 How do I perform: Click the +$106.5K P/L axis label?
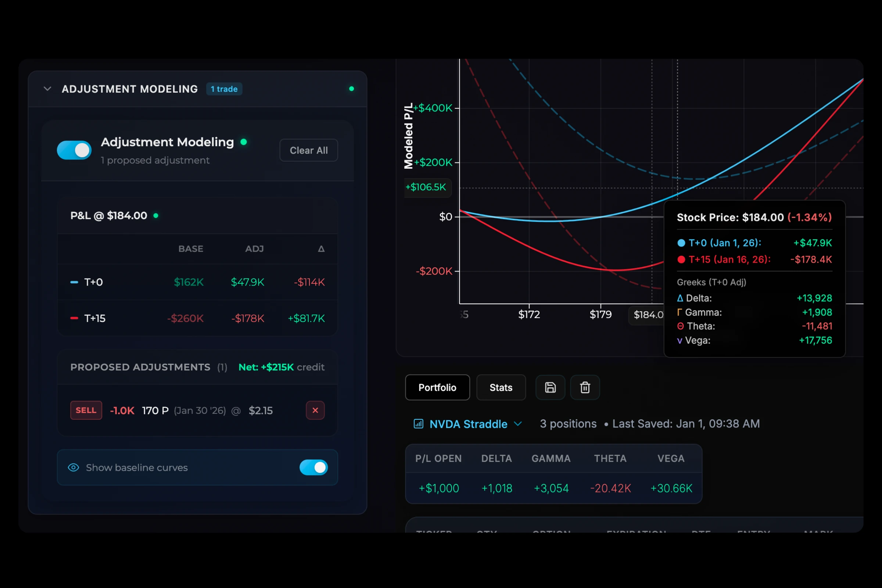click(x=426, y=187)
